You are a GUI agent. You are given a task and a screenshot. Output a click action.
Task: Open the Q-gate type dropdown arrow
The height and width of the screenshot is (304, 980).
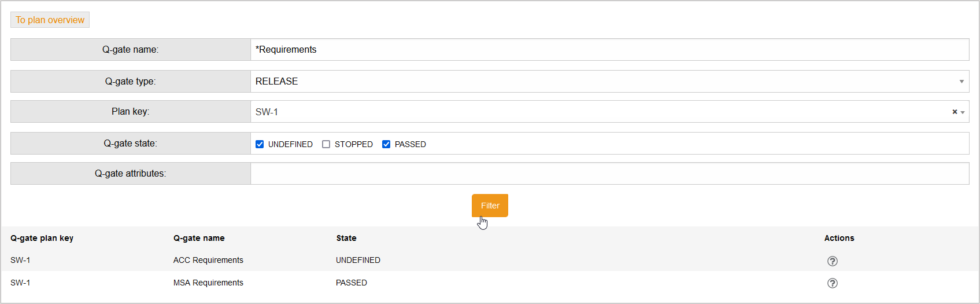(961, 82)
